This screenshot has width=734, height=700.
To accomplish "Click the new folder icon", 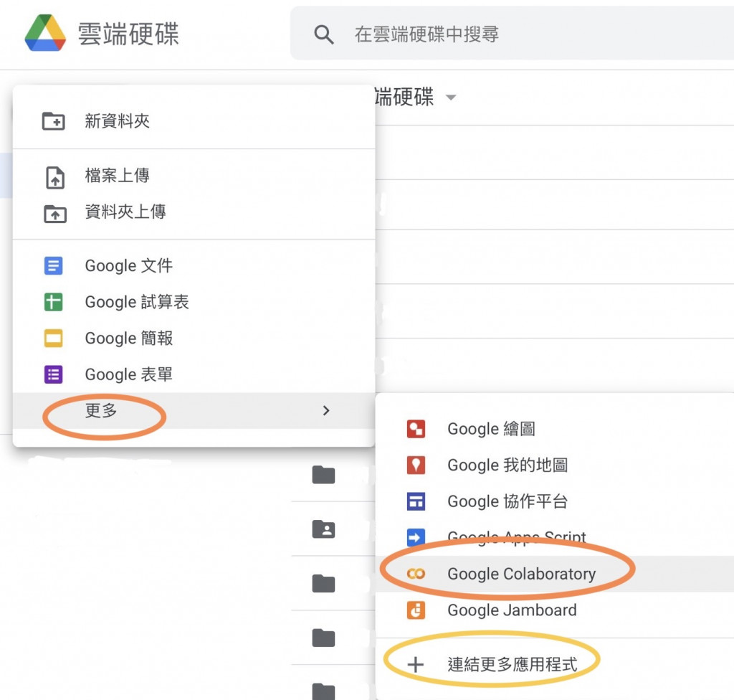I will tap(53, 121).
